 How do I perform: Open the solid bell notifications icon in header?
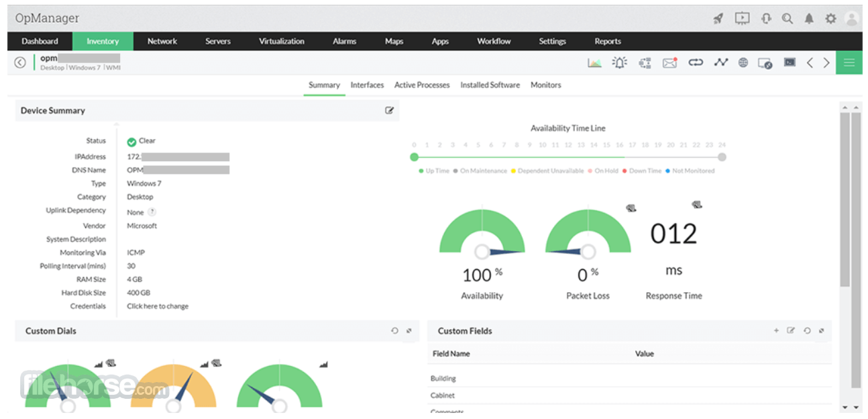tap(809, 19)
